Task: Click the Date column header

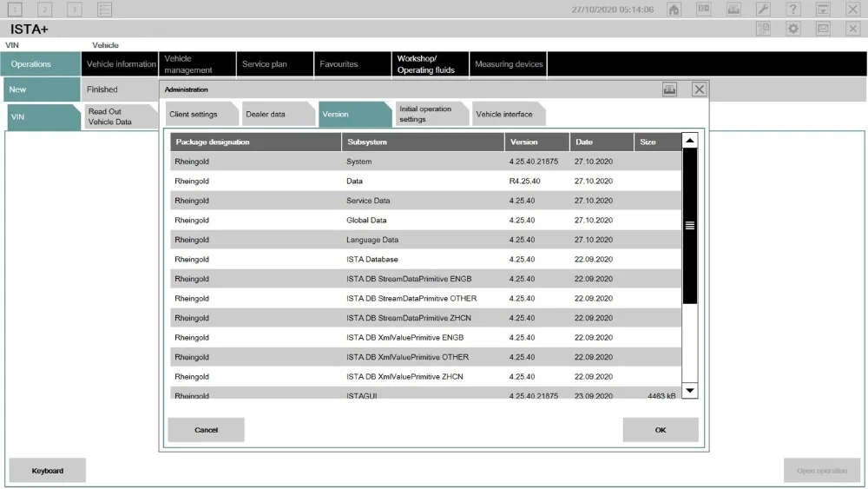Action: coord(602,142)
